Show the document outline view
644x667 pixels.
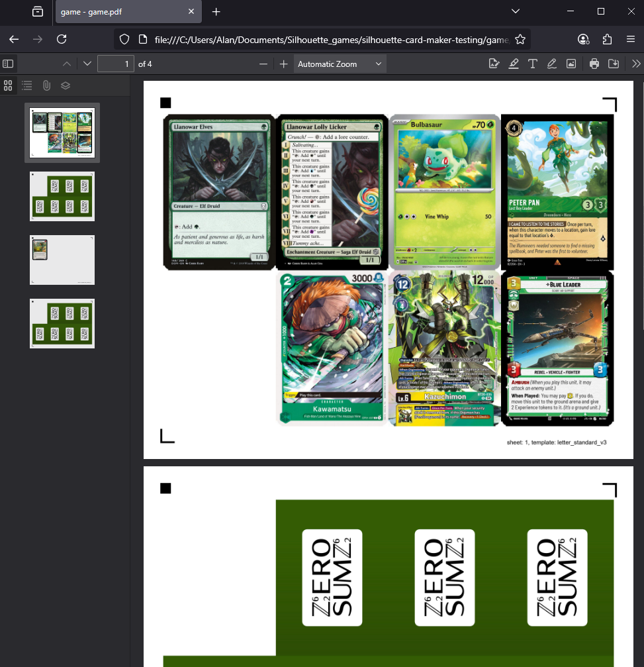coord(26,85)
